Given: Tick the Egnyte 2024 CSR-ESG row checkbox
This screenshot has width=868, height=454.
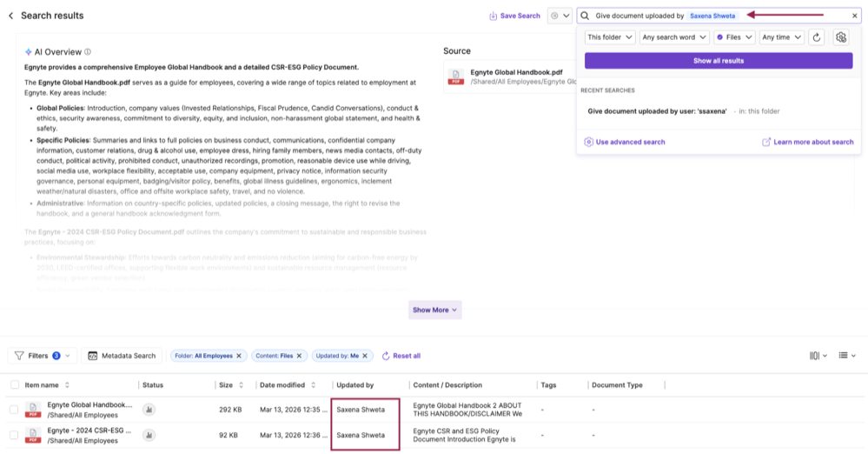Looking at the screenshot, I should [14, 435].
